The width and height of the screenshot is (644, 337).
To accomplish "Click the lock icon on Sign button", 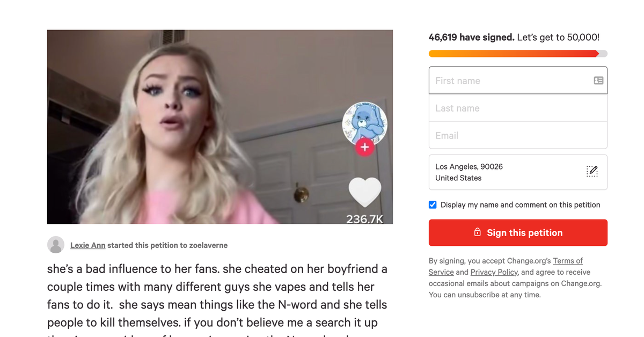I will click(x=477, y=232).
